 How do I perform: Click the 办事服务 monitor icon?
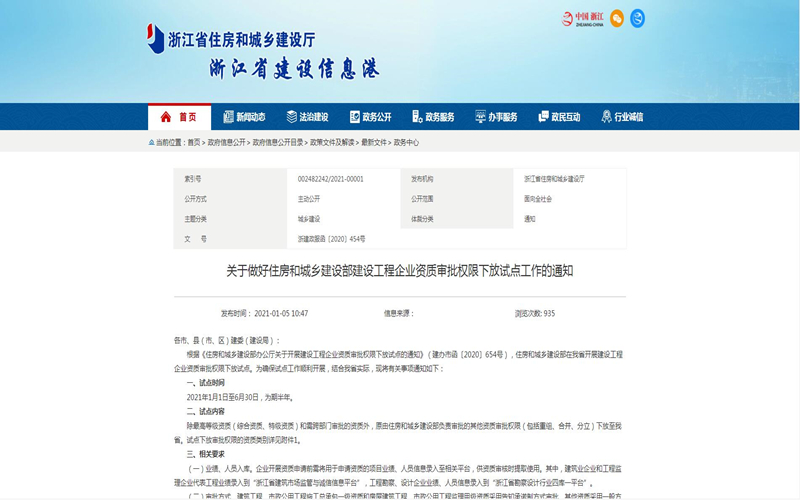pyautogui.click(x=480, y=117)
